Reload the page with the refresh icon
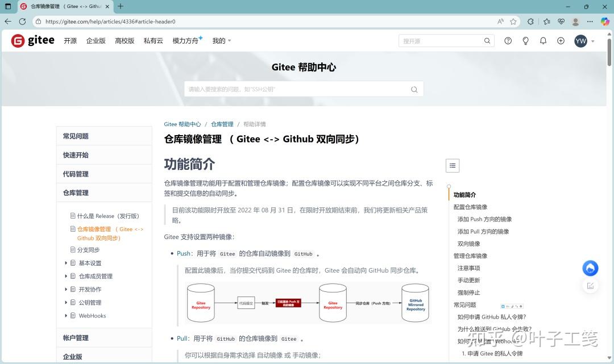Screen dimensions: 614x364 [x=22, y=22]
